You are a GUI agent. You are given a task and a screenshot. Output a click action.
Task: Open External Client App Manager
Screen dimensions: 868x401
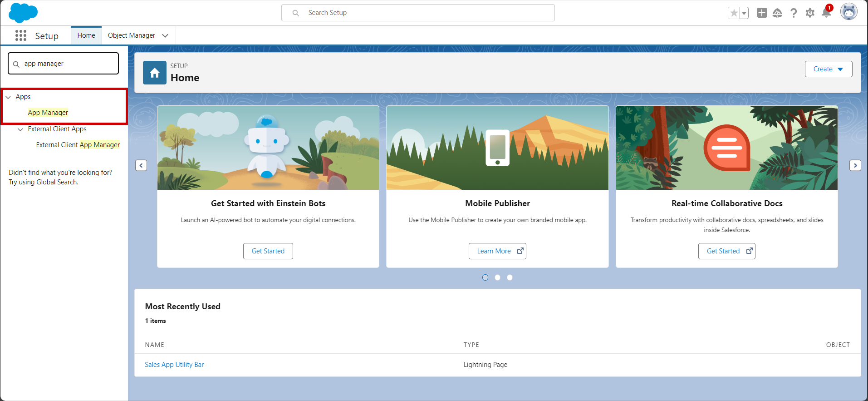tap(78, 145)
